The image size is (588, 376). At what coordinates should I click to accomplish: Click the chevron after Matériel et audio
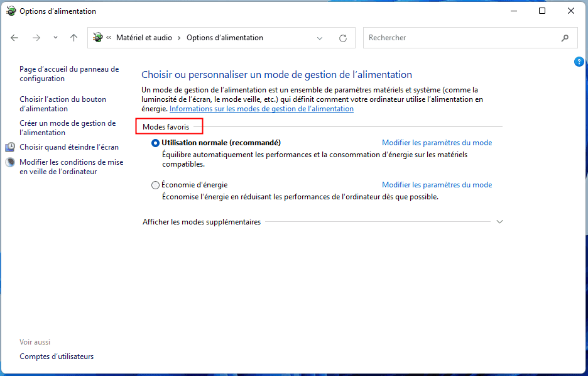click(179, 38)
